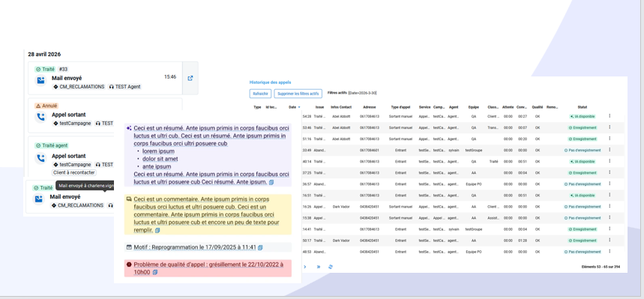Screen dimensions: 644x299
Task: Open the row menu for the 16:51 call
Action: point(610,195)
